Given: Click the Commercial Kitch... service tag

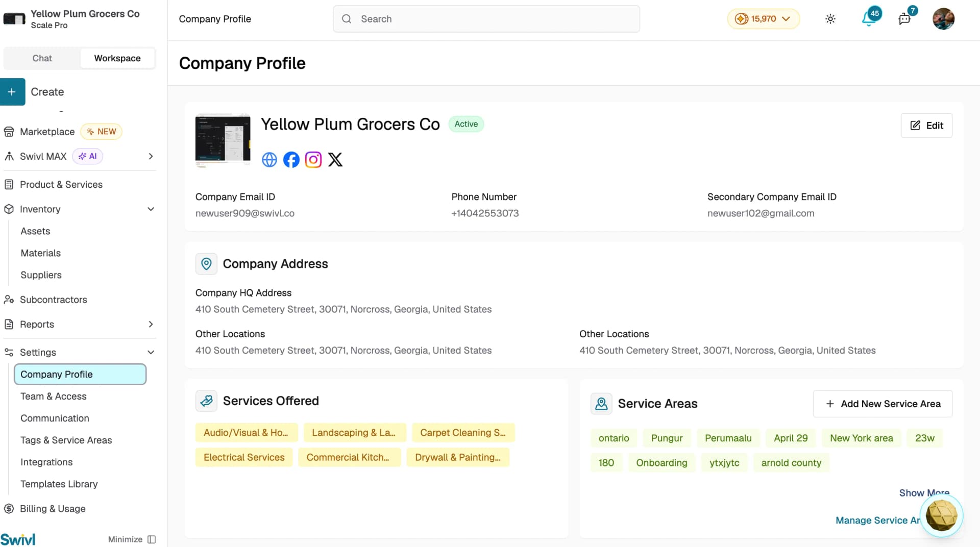Looking at the screenshot, I should point(349,457).
